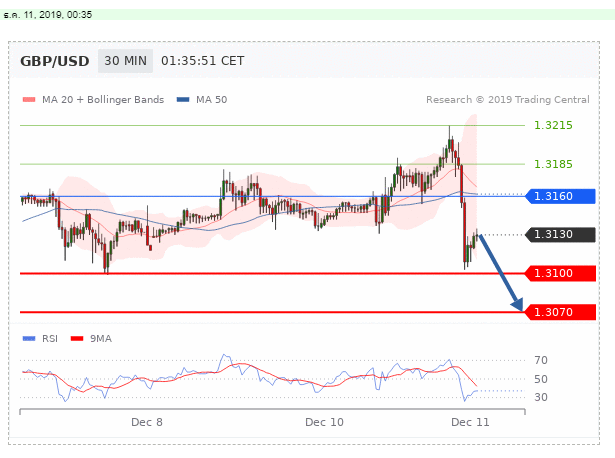Click the black 1.3130 current price tag
This screenshot has width=615, height=458.
coord(560,234)
